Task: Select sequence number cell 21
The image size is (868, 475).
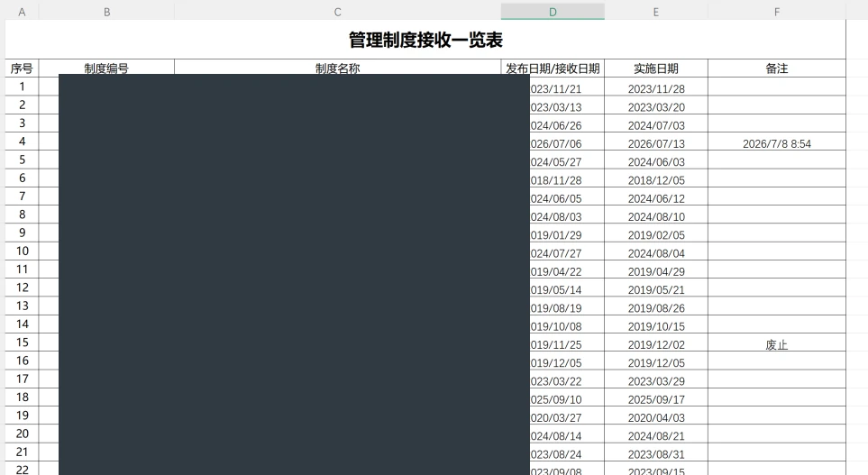Action: point(22,452)
